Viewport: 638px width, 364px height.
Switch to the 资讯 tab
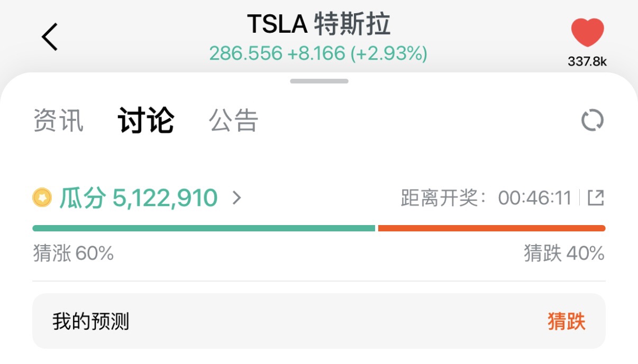click(58, 120)
